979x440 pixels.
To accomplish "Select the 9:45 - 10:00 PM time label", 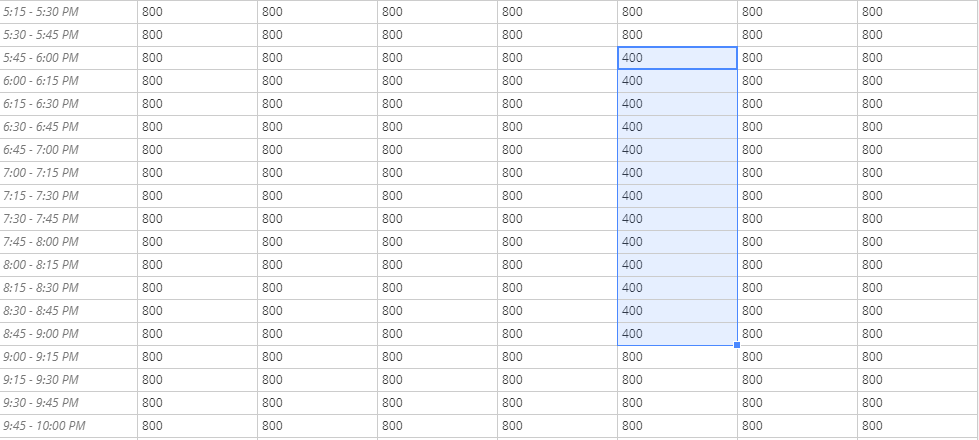I will click(44, 426).
